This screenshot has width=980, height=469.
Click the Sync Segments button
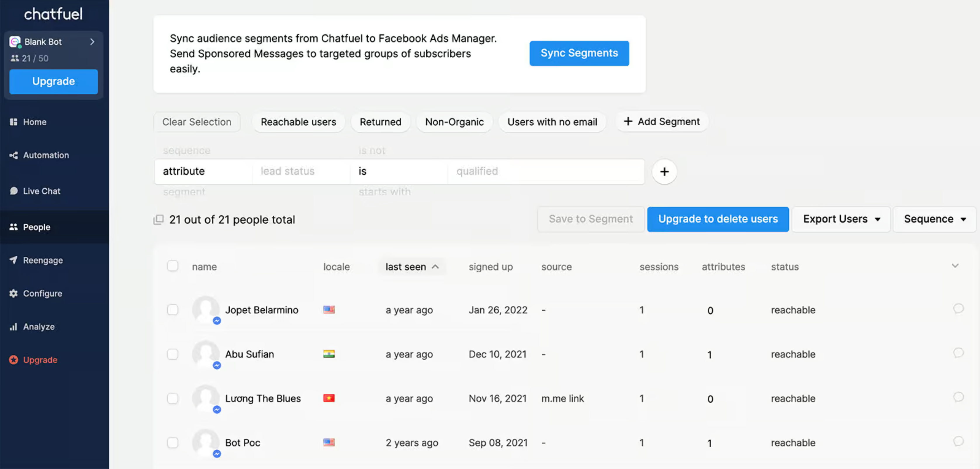(x=579, y=53)
